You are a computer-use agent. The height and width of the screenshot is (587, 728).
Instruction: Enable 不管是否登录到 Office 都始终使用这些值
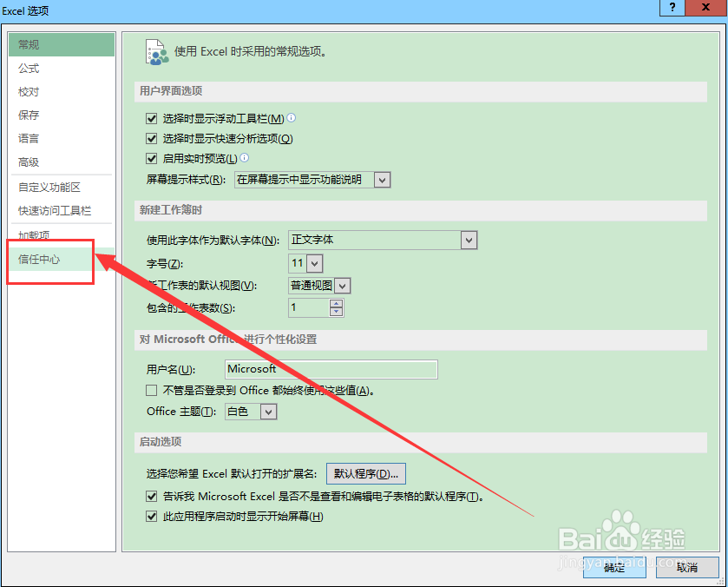coord(150,390)
